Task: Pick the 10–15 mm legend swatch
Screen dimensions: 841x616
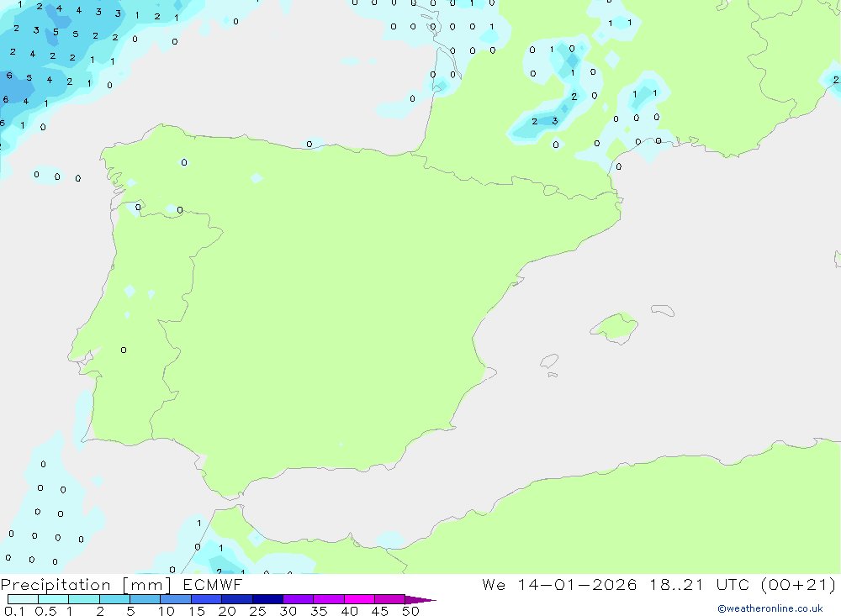Action: [x=176, y=599]
